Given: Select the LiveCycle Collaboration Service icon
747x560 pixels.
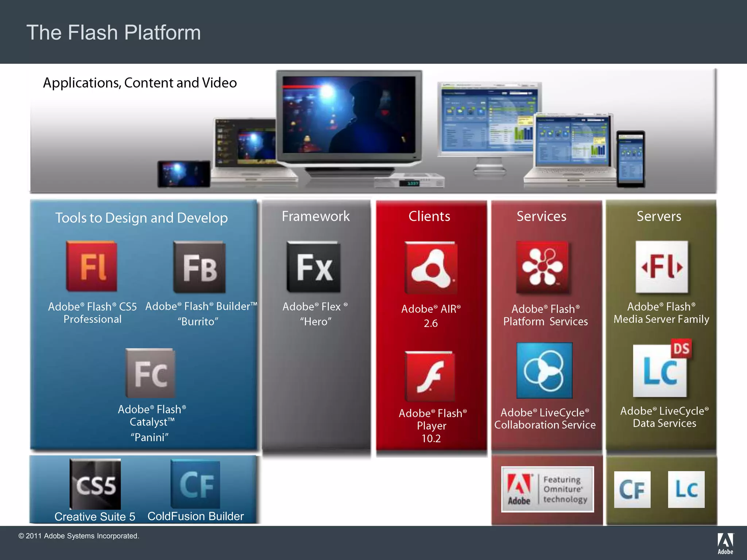Looking at the screenshot, I should click(x=544, y=370).
